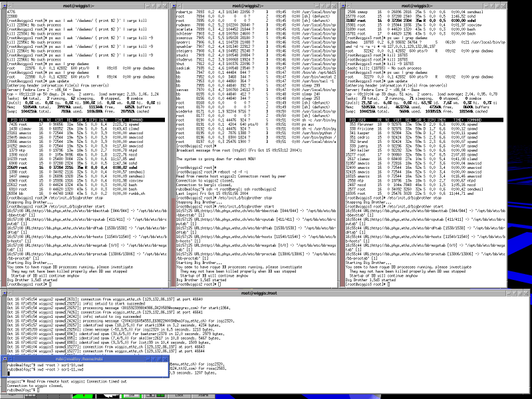The height and width of the screenshot is (399, 532).
Task: Click the root@wiggis2 terminal left scrollbar
Action: click(174, 149)
